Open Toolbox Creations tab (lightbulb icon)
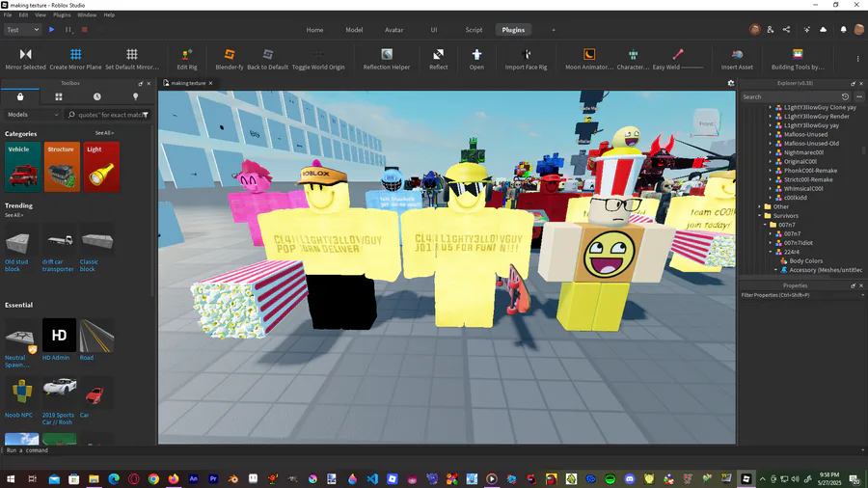Viewport: 868px width, 488px height. tap(136, 96)
